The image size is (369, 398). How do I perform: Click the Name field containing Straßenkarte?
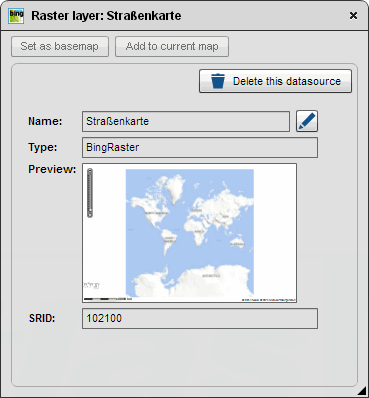(x=186, y=121)
